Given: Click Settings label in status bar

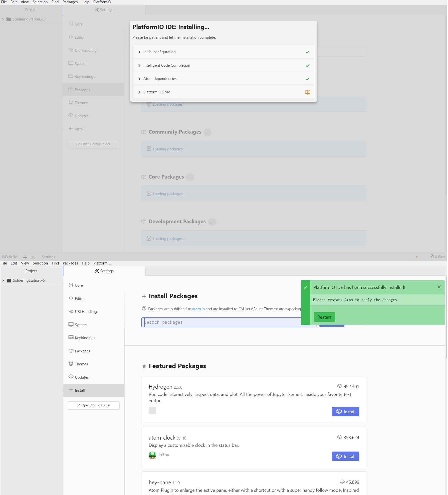Looking at the screenshot, I should pos(48,257).
